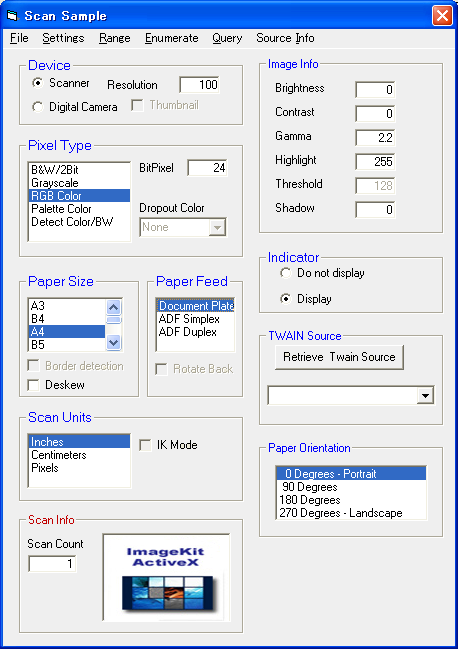Screen dimensions: 458x649
Task: Expand the Dropout Color combo box
Action: pos(217,227)
